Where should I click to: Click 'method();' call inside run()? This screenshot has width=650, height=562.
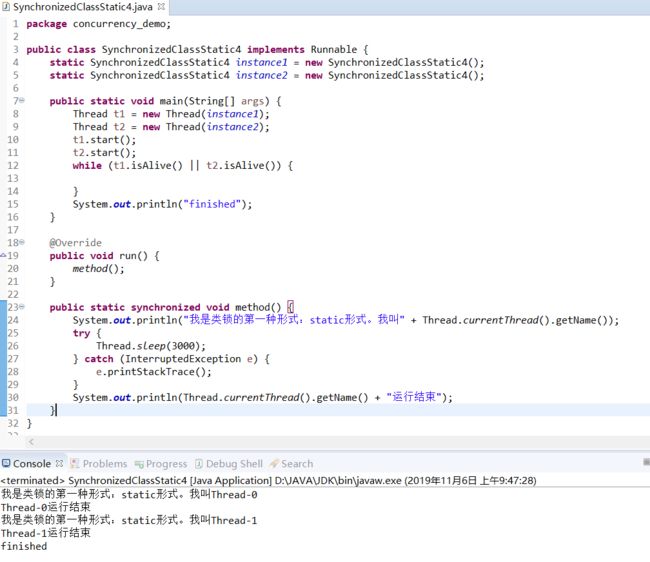pyautogui.click(x=99, y=269)
